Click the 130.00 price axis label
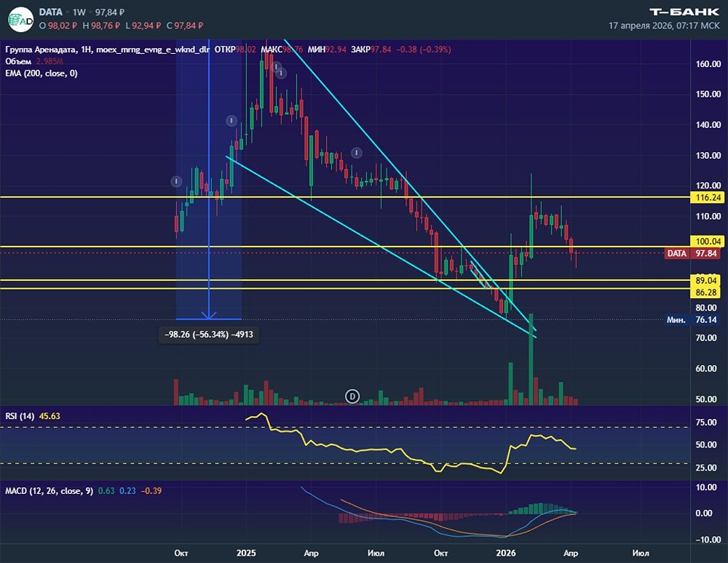The image size is (728, 563). coord(708,156)
